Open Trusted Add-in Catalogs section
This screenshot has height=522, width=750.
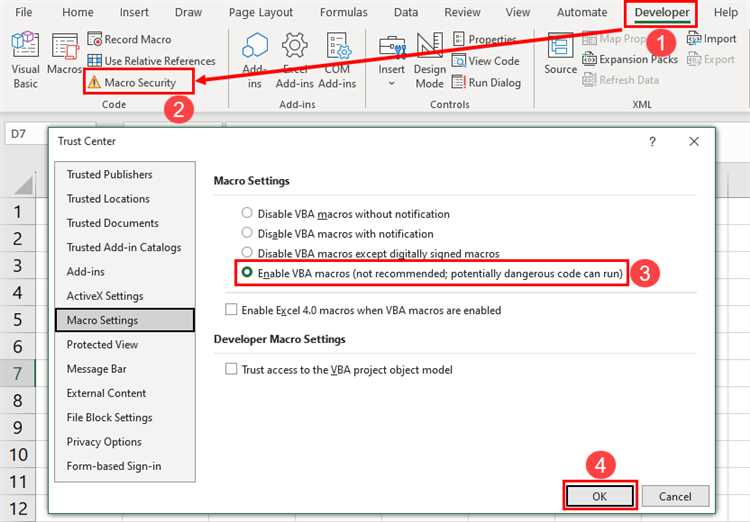125,247
